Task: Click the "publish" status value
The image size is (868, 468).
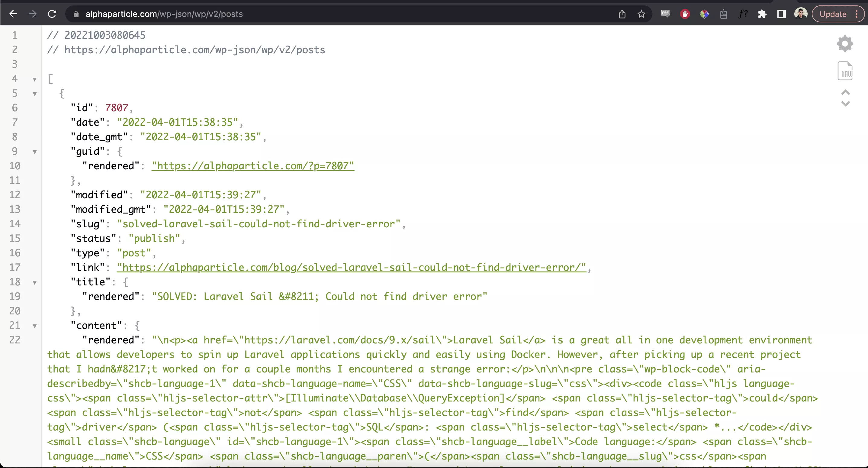Action: pos(154,238)
